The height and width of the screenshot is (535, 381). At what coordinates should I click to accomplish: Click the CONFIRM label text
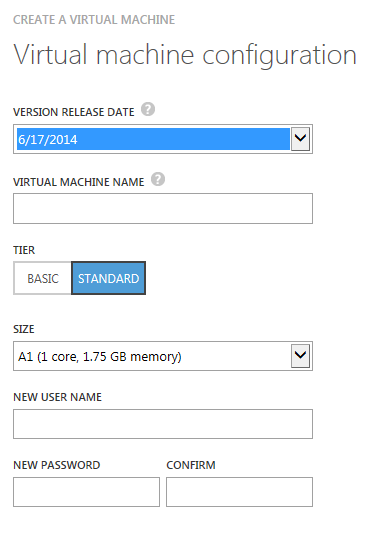(191, 465)
